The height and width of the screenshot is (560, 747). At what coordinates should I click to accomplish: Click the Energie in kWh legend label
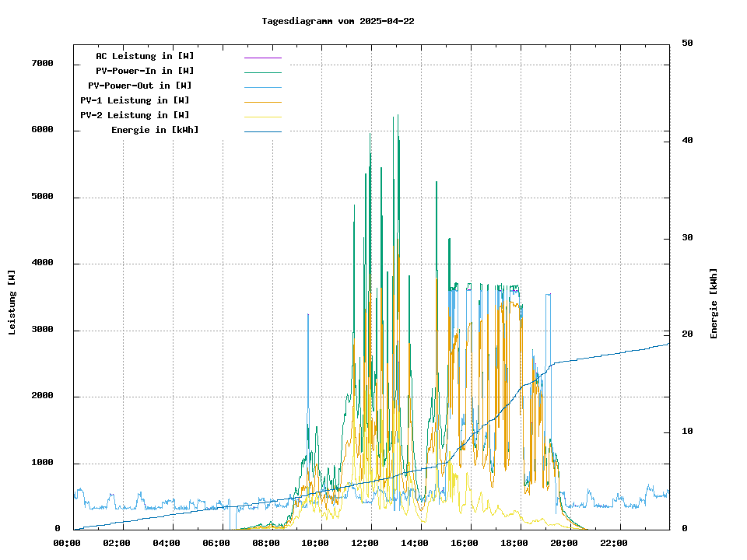(155, 130)
